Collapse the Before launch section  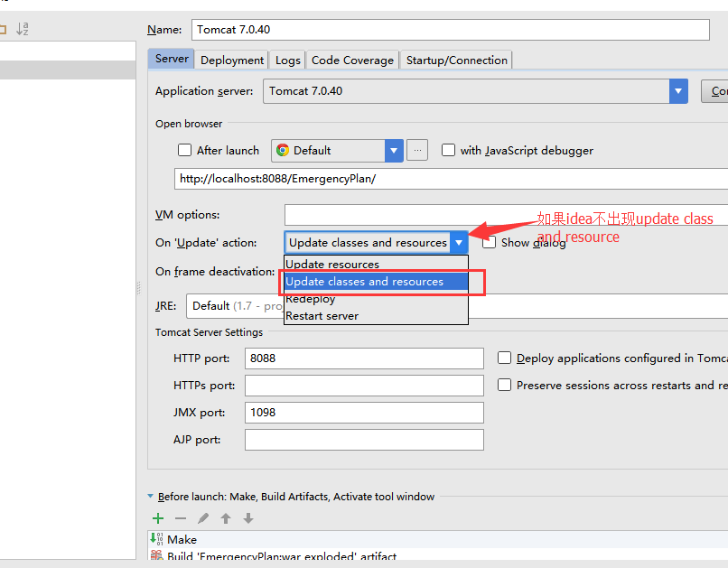click(x=151, y=496)
